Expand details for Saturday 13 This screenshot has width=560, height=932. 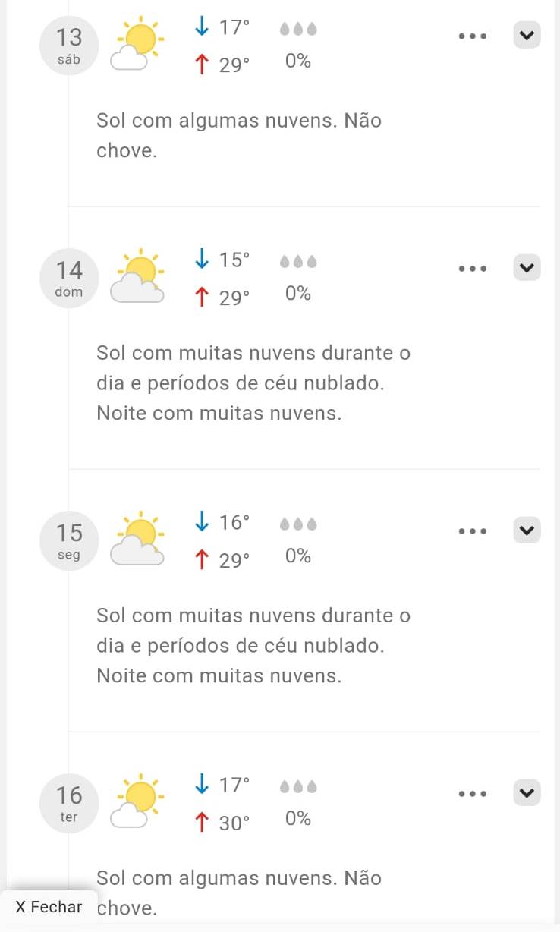click(527, 35)
